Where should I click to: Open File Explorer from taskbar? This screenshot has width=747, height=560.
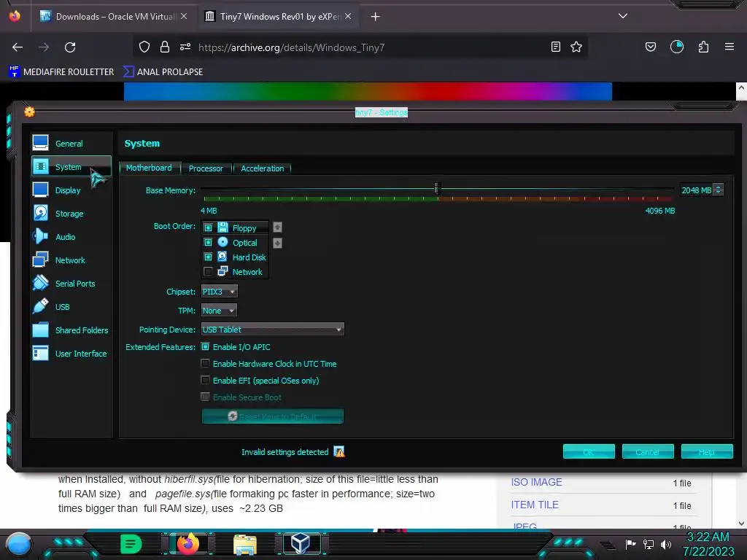pyautogui.click(x=245, y=544)
